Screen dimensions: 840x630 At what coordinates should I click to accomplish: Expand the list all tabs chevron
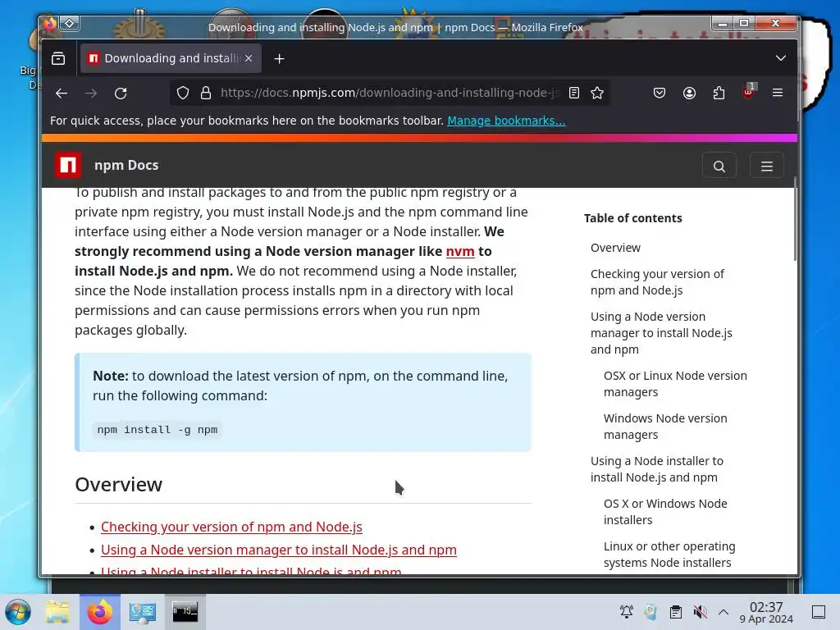click(781, 58)
